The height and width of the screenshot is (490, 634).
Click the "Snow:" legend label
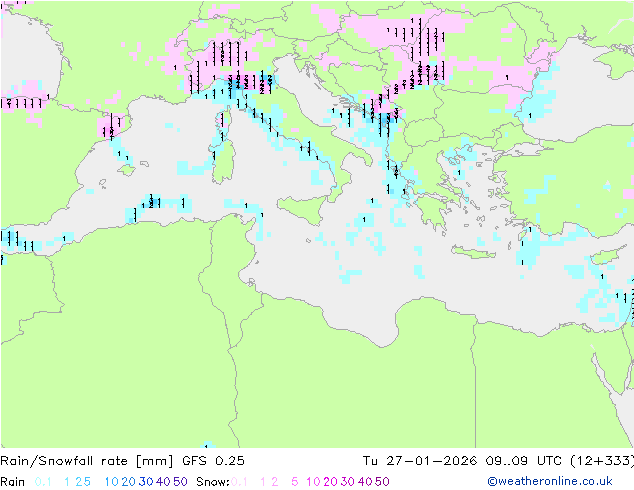213,482
